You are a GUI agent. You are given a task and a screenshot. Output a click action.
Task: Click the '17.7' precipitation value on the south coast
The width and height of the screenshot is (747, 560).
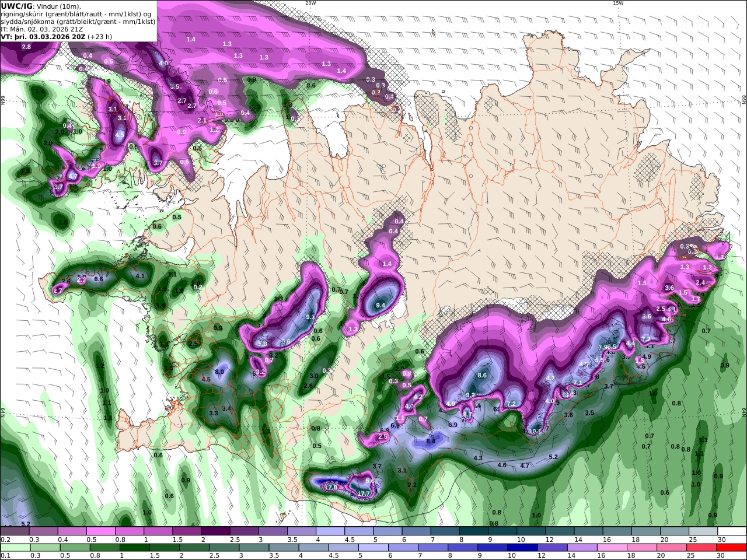[364, 494]
